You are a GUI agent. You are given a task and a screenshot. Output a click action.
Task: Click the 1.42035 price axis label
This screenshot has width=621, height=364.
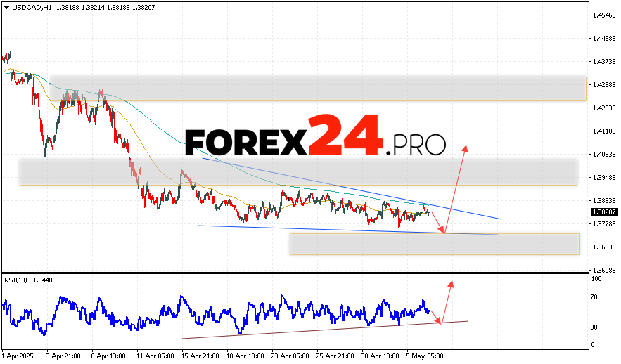click(604, 108)
